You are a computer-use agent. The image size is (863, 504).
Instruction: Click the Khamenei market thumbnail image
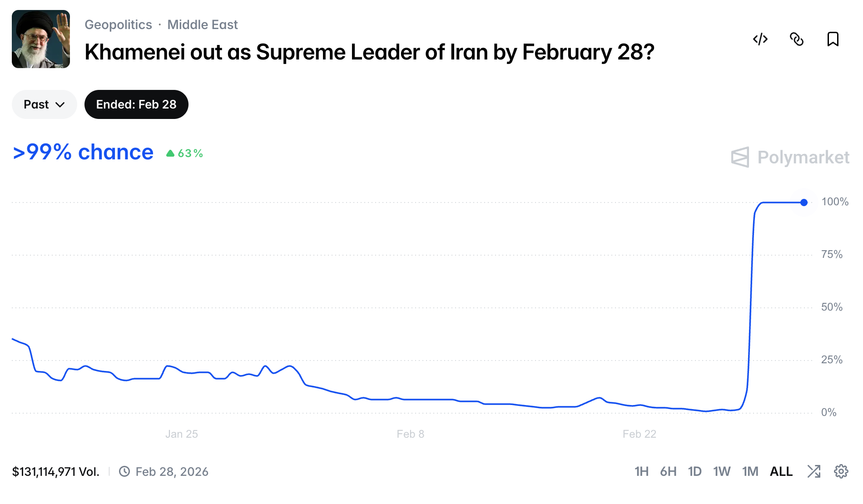(x=41, y=39)
